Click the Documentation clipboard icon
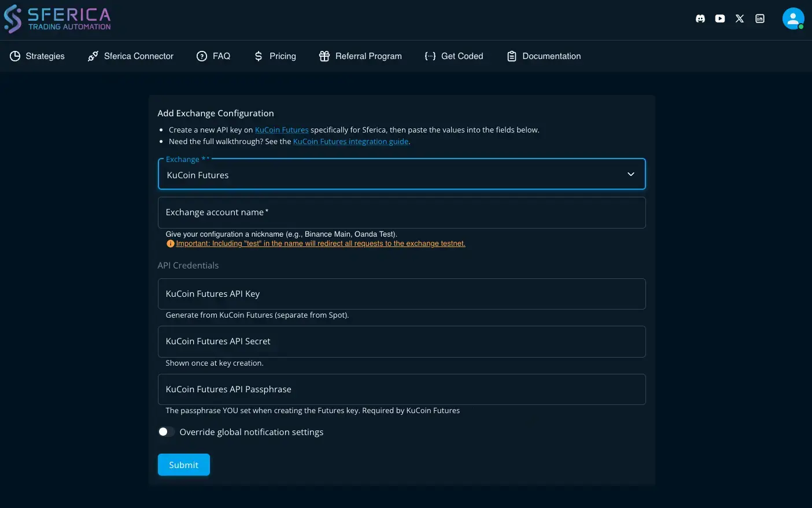 512,56
